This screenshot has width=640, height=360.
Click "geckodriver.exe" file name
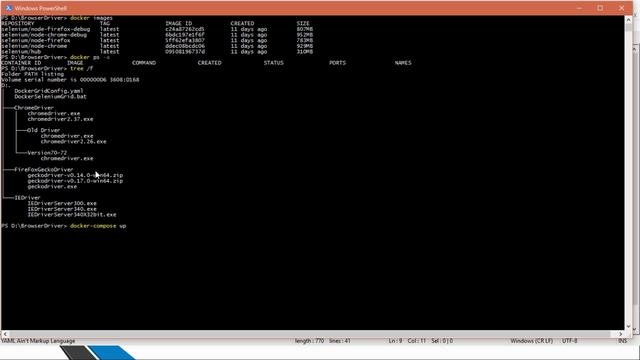[x=52, y=187]
